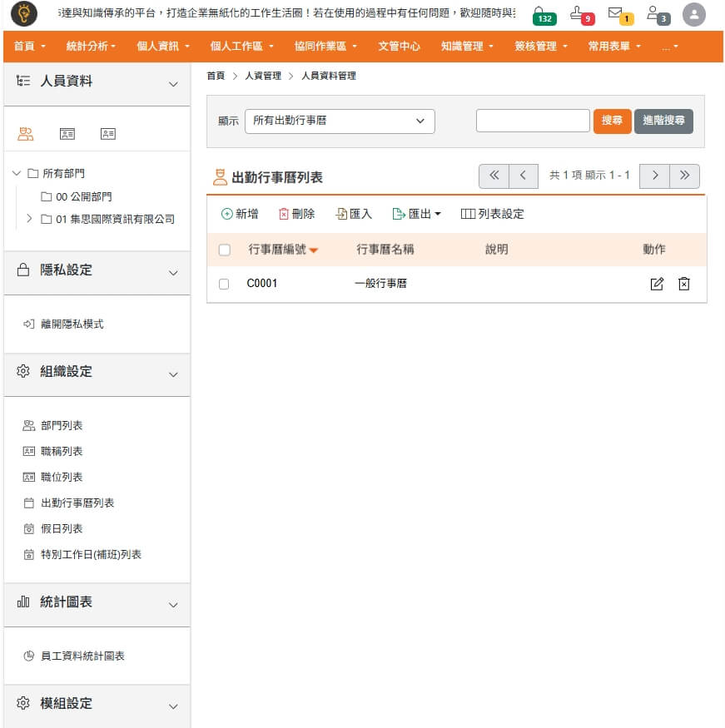This screenshot has height=728, width=725.
Task: Open the 匯出 export dropdown
Action: 416,214
